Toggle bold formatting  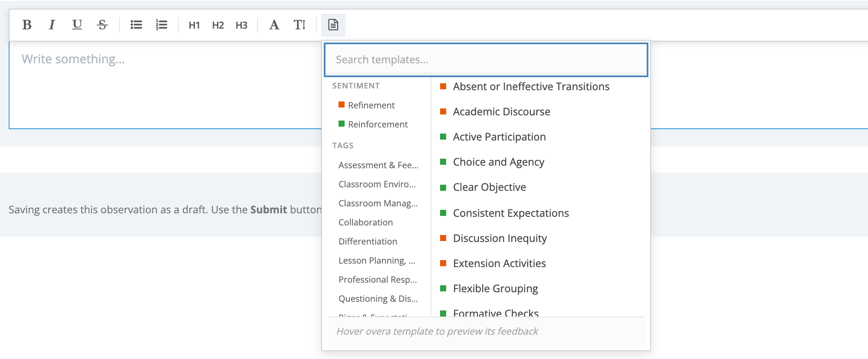[x=27, y=25]
